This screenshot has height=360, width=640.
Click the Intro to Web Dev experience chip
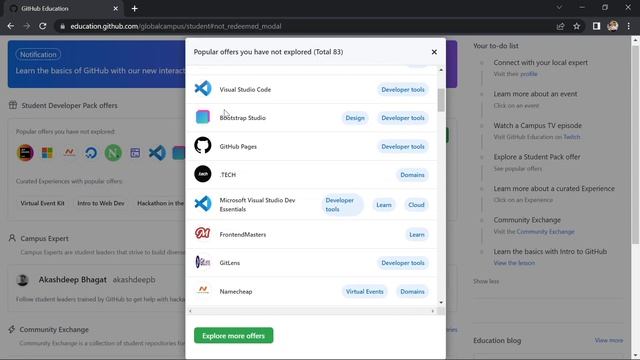(x=101, y=203)
